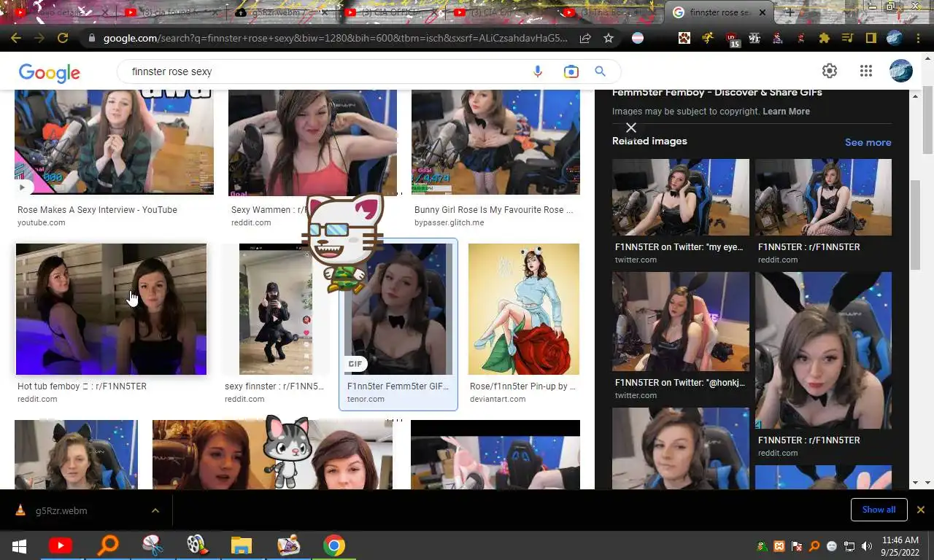Open Google quick settings gear
This screenshot has width=934, height=560.
(830, 71)
